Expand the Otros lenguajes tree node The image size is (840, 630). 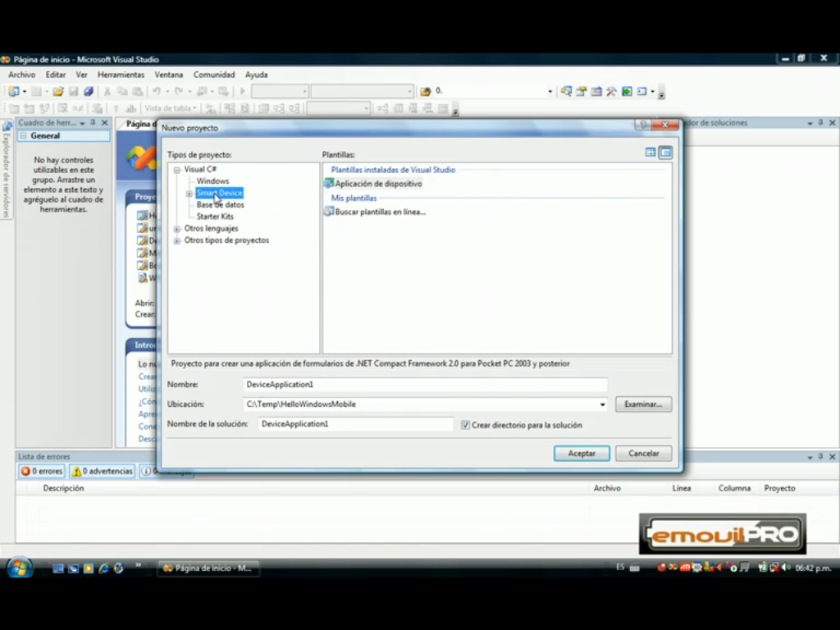[176, 229]
